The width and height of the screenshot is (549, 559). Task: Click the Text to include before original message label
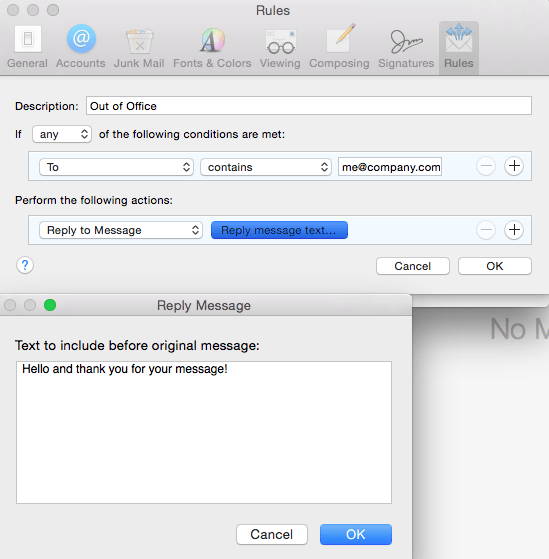click(137, 345)
